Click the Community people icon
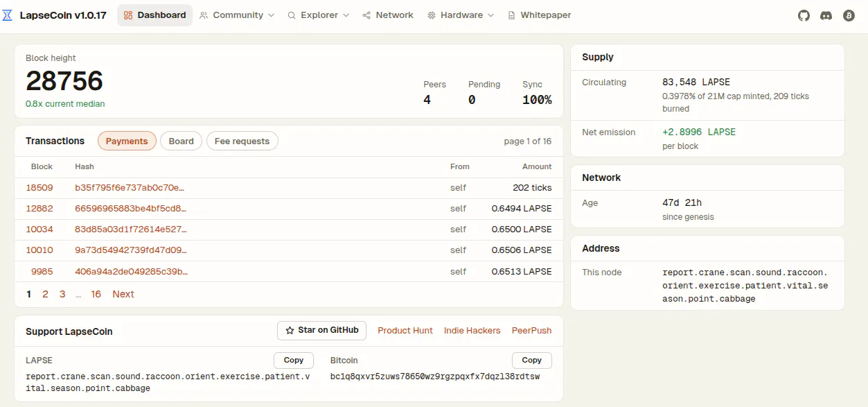Screen dimensions: 868x407 [204, 15]
